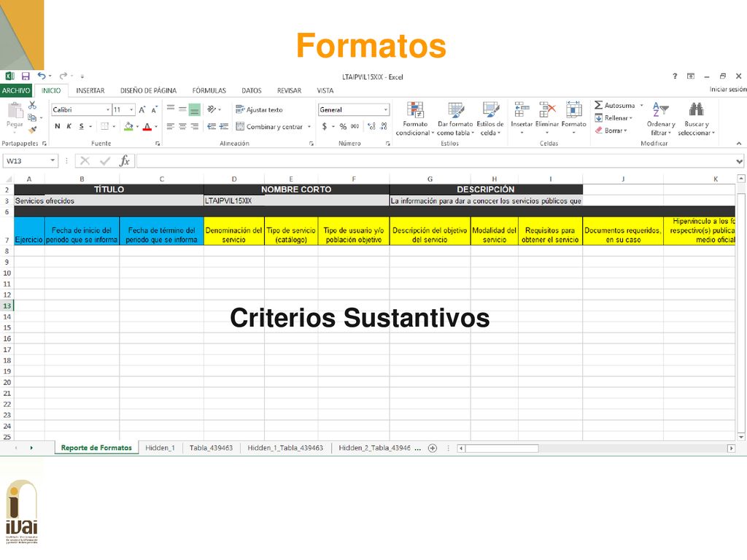The width and height of the screenshot is (747, 560).
Task: Switch to REVISAR ribbon tab
Action: (x=289, y=90)
